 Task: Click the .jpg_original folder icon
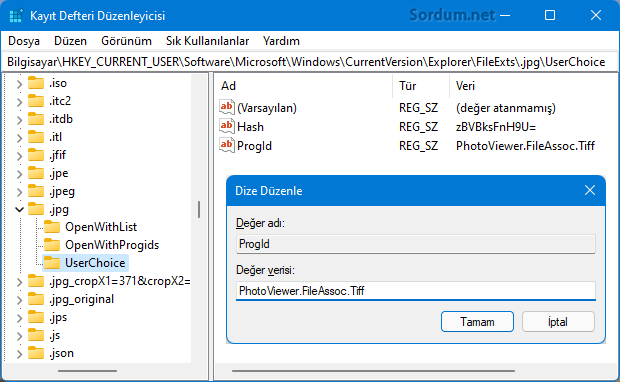point(36,299)
